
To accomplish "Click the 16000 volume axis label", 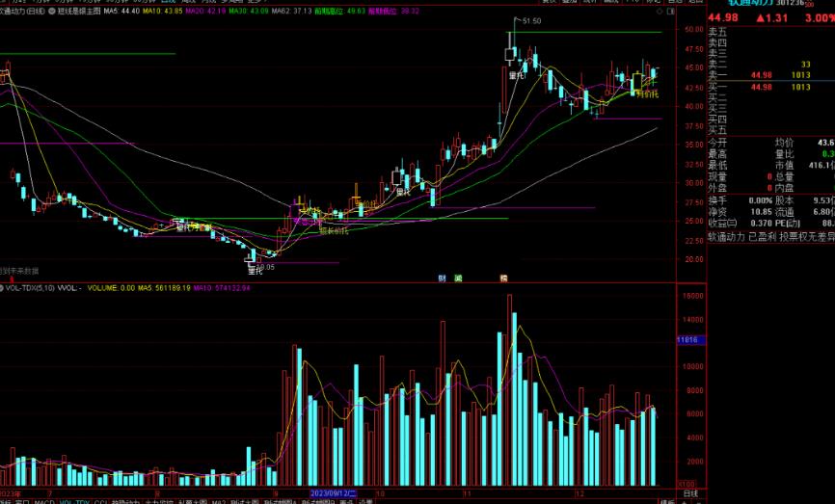I will (x=693, y=296).
